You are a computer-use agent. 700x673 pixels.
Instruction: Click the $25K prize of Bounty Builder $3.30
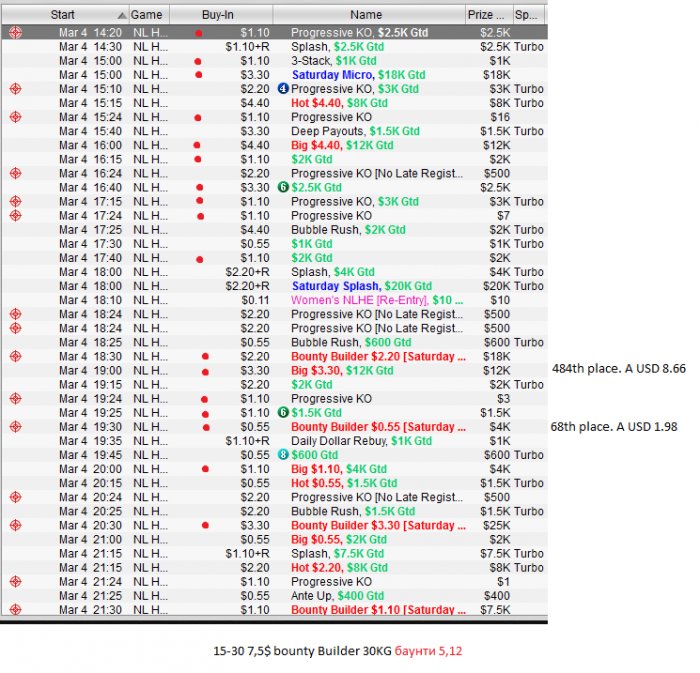coord(496,525)
